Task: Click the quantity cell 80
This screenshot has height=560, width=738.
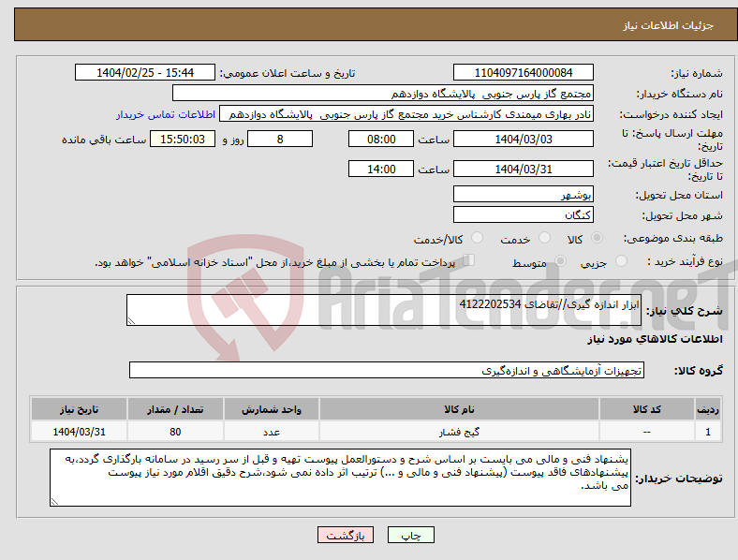Action: coord(175,432)
